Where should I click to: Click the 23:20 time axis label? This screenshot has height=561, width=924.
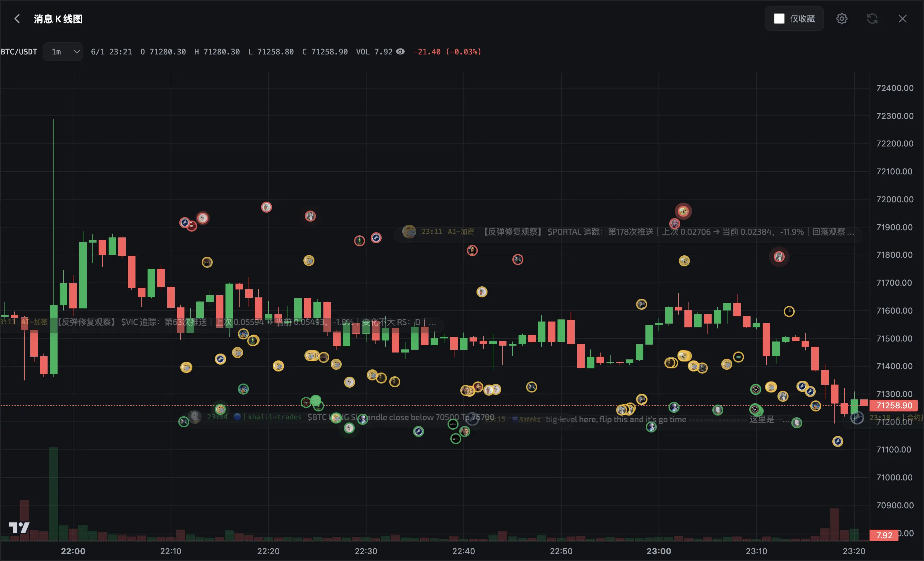pos(854,551)
